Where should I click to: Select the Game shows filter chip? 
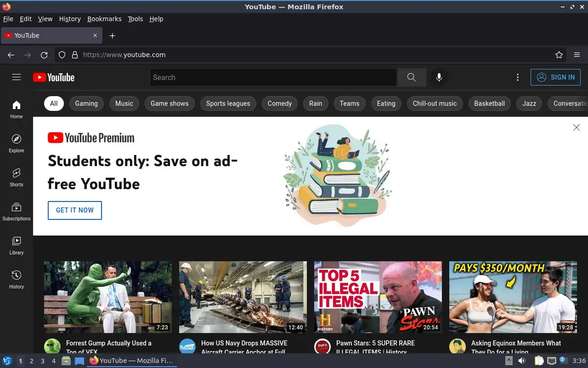(170, 103)
